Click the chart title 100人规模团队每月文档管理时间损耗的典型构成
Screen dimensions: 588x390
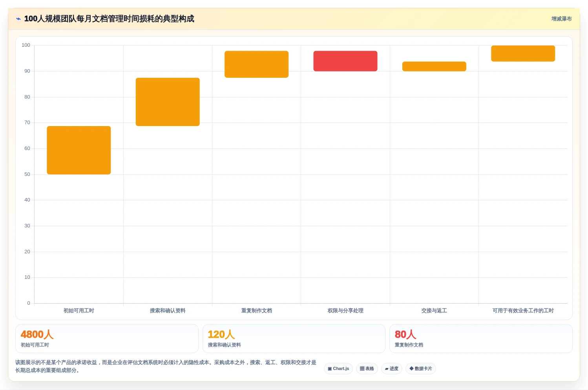109,19
